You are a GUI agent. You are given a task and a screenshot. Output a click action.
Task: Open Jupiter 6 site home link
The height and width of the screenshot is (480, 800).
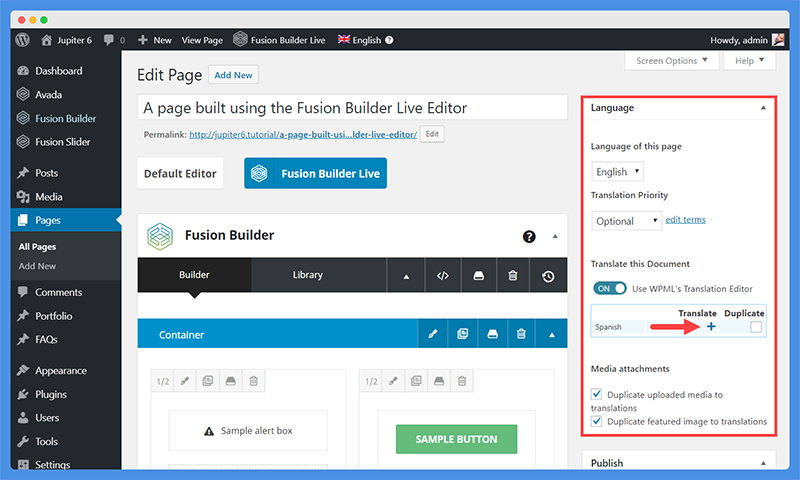pyautogui.click(x=66, y=40)
